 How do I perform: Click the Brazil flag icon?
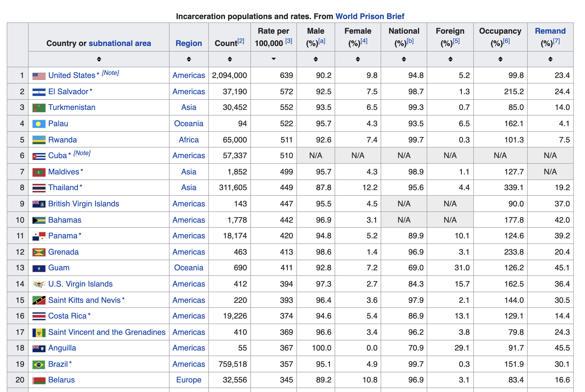[39, 365]
